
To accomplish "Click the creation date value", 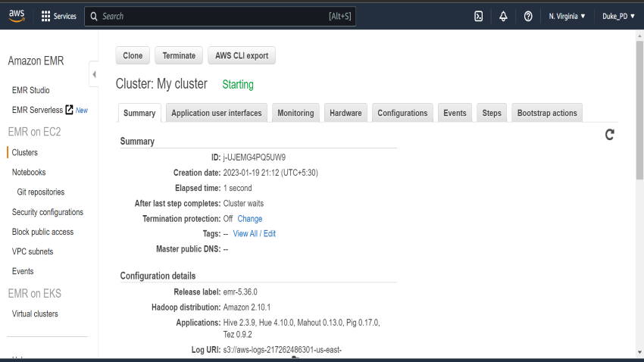I will pos(270,173).
